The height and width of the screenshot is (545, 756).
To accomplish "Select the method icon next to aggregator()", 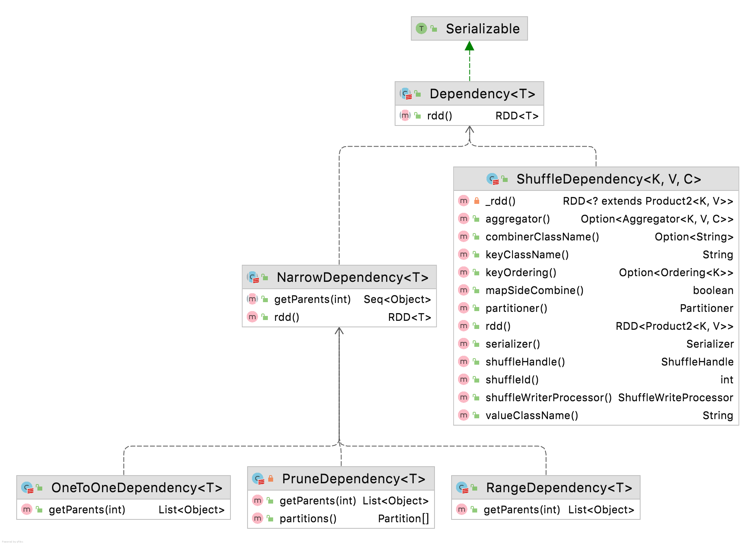I will coord(464,218).
